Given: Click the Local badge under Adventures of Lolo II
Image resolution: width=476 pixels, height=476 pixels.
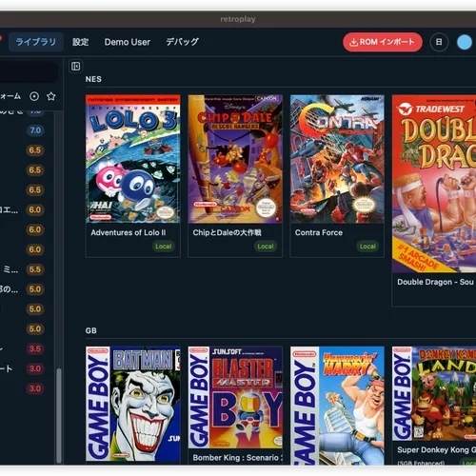Looking at the screenshot, I should click(x=164, y=247).
